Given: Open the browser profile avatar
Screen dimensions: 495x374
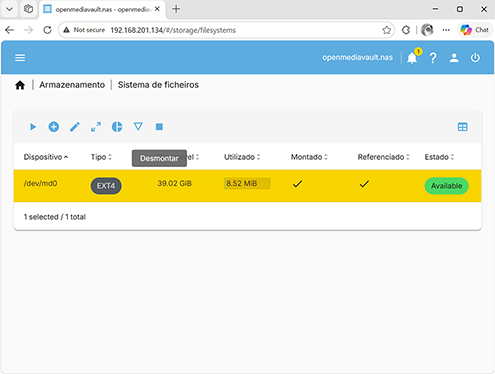Looking at the screenshot, I should pos(427,30).
